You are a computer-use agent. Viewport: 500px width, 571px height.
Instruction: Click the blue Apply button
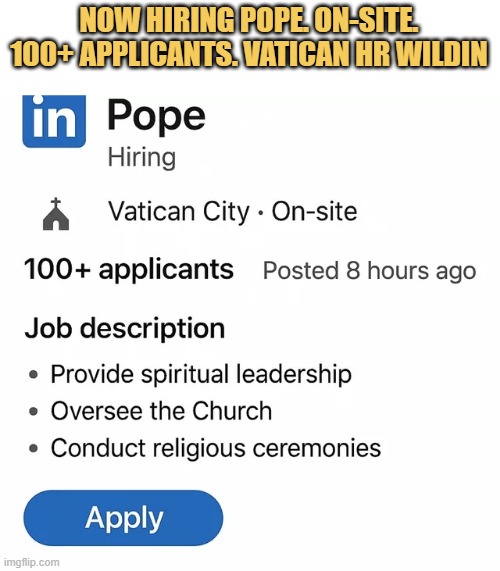(123, 517)
